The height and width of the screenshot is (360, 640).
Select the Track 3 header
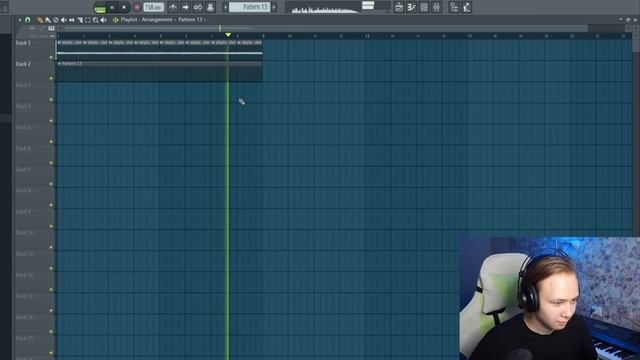click(34, 93)
